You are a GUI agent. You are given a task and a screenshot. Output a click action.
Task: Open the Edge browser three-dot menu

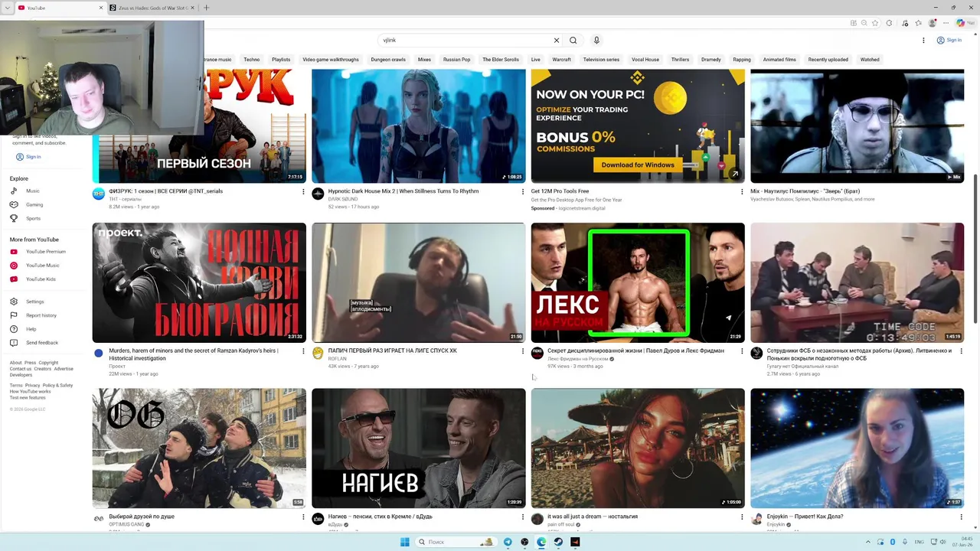[x=944, y=23]
